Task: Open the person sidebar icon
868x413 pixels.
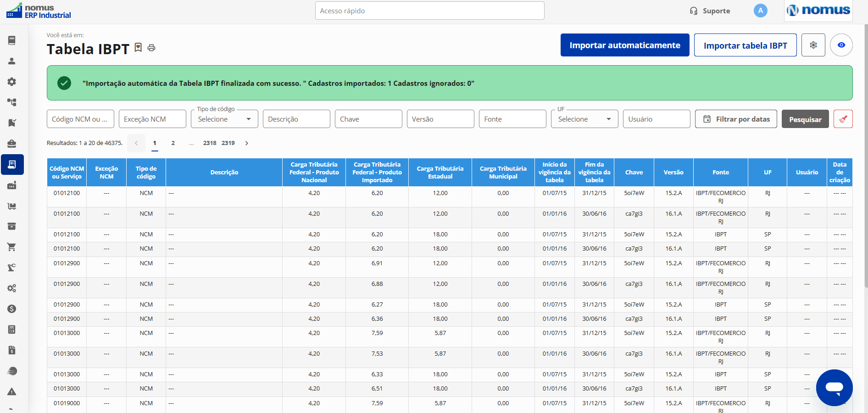Action: [x=12, y=61]
